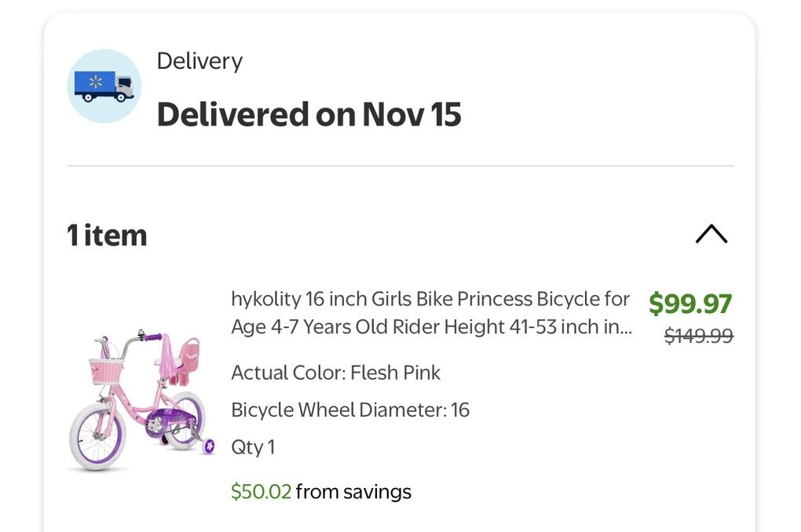Image resolution: width=801 pixels, height=532 pixels.
Task: Click the Walmart spark logo on truck
Action: tap(97, 82)
